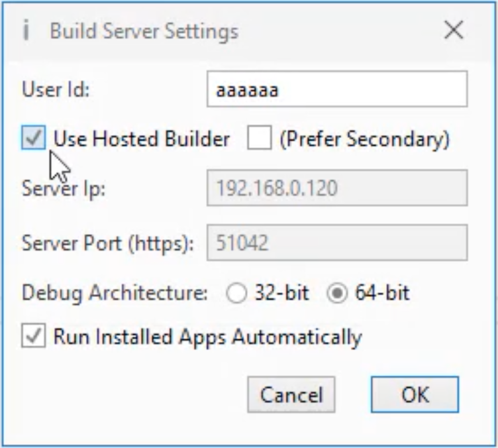Click the "Use Hosted Builder" label text
This screenshot has width=498, height=448.
click(142, 139)
